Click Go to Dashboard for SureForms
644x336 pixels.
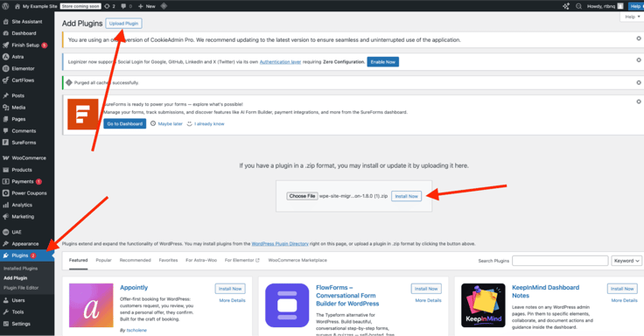pyautogui.click(x=125, y=123)
